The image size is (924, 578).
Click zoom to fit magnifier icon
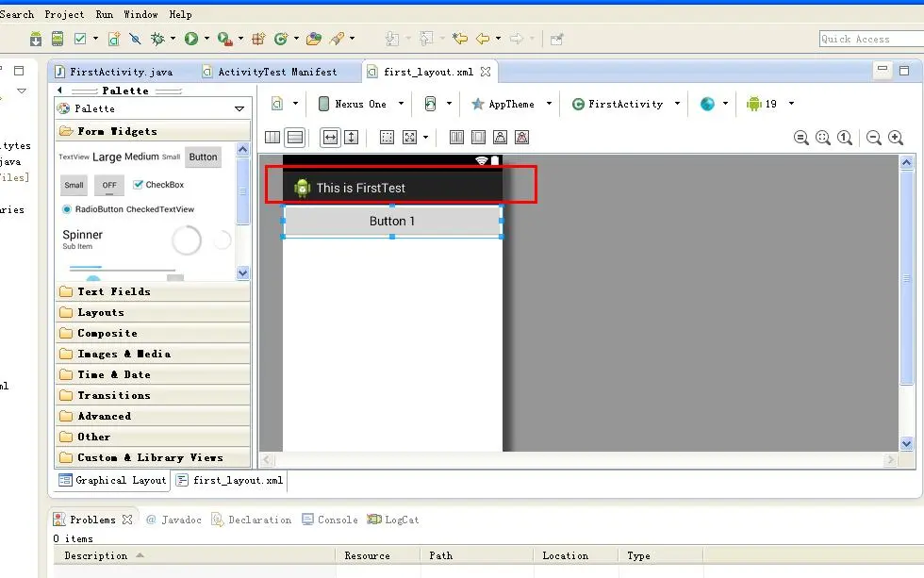click(822, 138)
